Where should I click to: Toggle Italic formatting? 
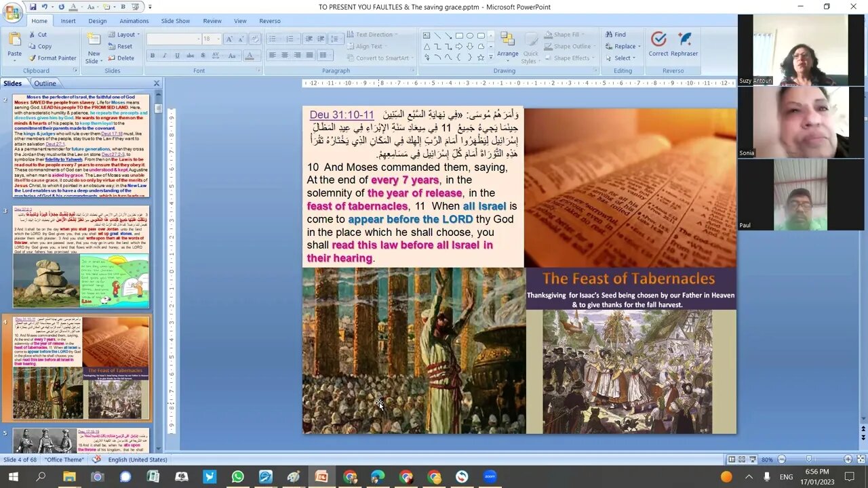[165, 56]
